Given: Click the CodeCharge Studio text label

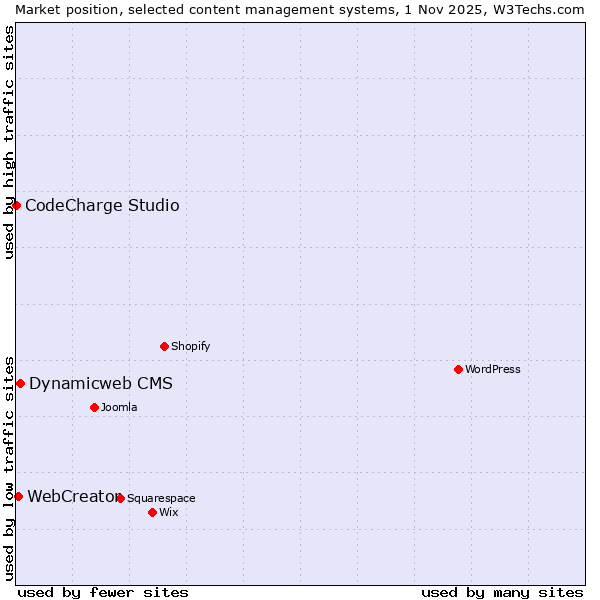Looking at the screenshot, I should coord(102,206).
